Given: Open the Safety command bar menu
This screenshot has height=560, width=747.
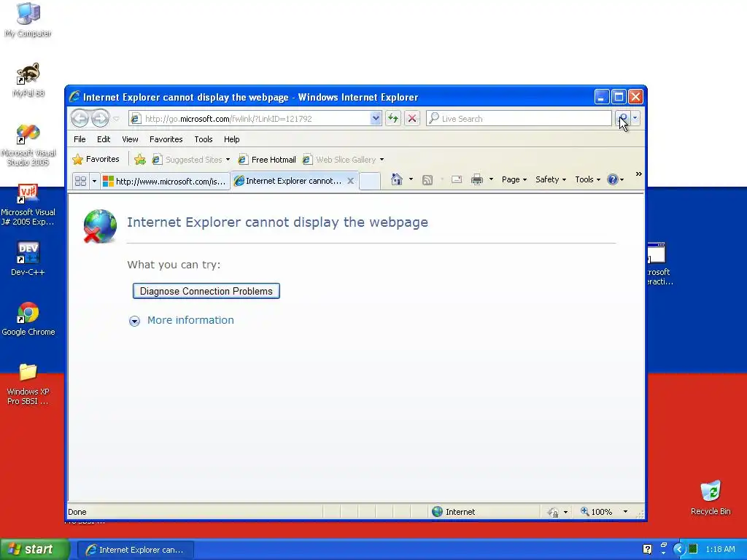Looking at the screenshot, I should [550, 179].
